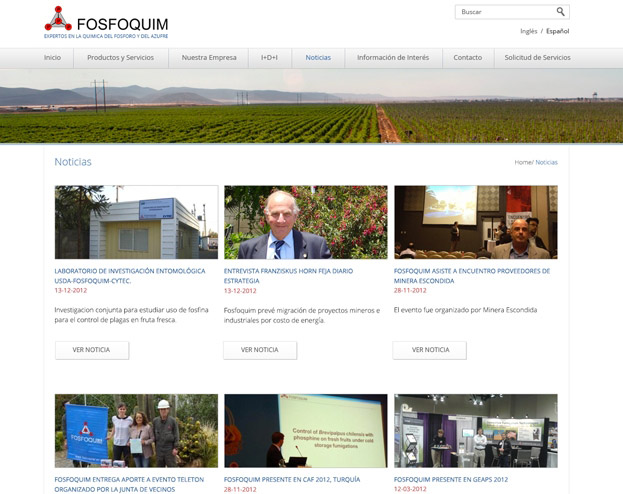Open the Inicio menu item
This screenshot has height=494, width=623.
(52, 58)
